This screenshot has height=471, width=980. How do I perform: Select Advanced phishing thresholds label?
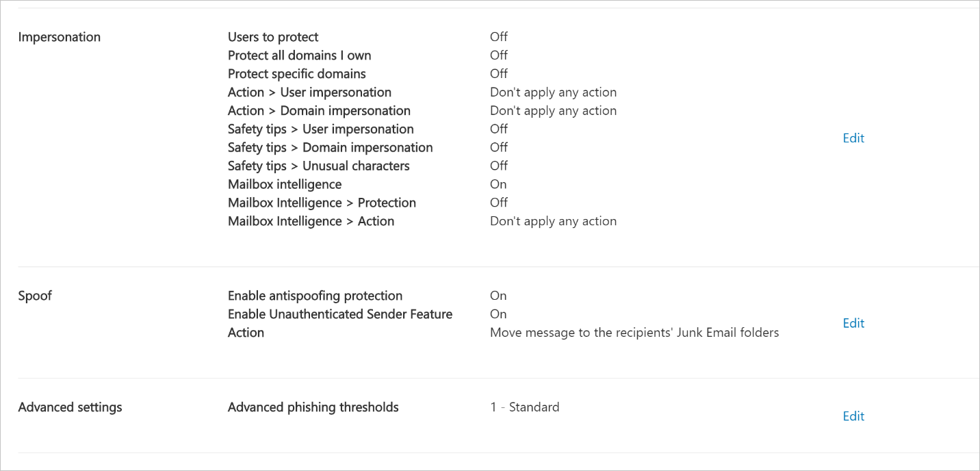point(313,407)
